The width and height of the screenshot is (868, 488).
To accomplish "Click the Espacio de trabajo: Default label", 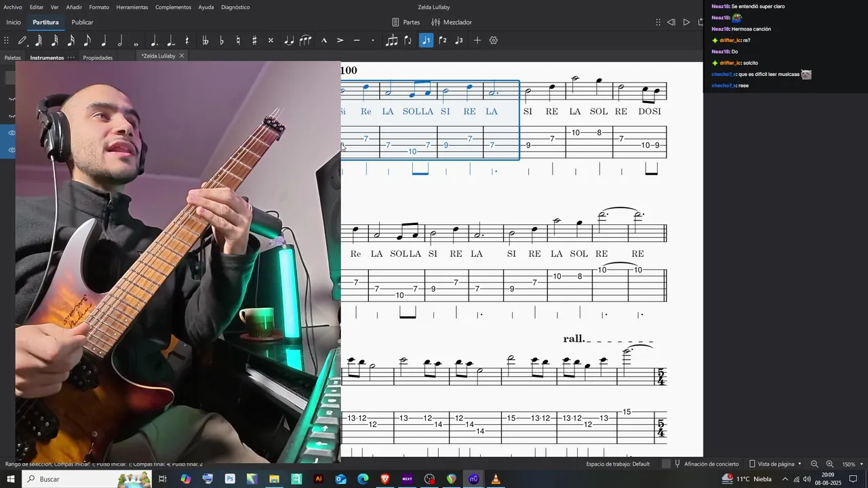I will tap(618, 464).
